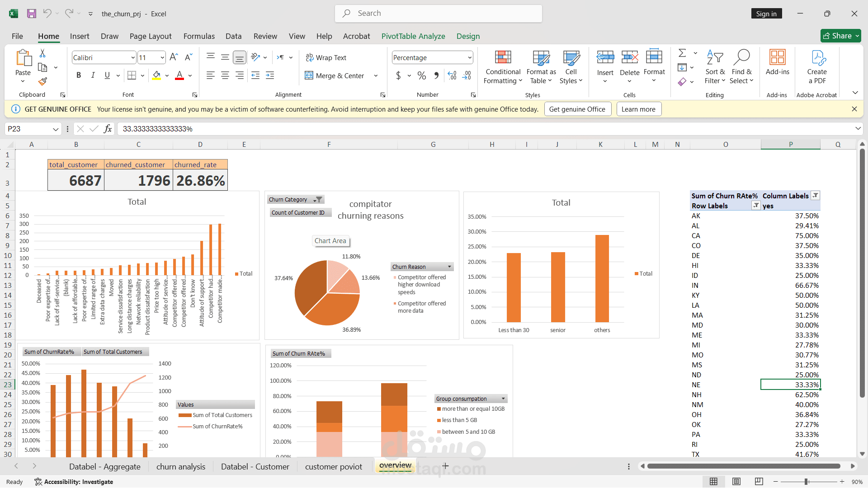The width and height of the screenshot is (868, 488).
Task: Select the Format Painter icon
Action: tap(42, 81)
